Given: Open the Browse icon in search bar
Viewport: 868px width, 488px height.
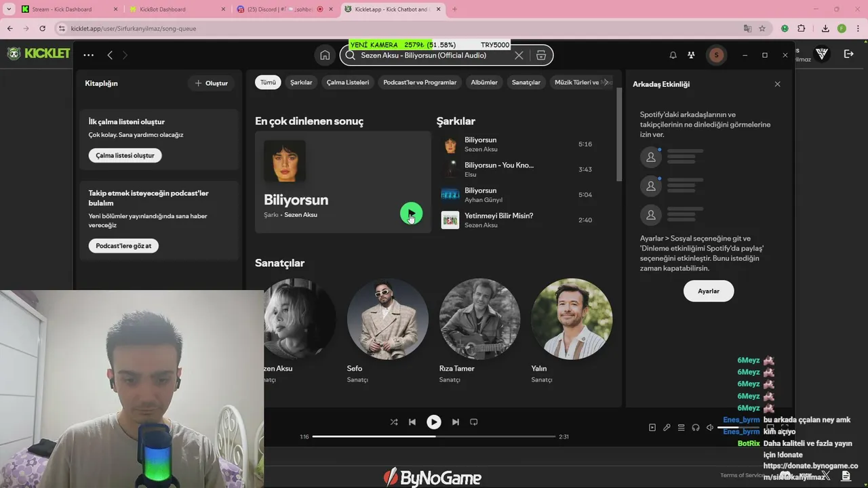Looking at the screenshot, I should pyautogui.click(x=541, y=56).
